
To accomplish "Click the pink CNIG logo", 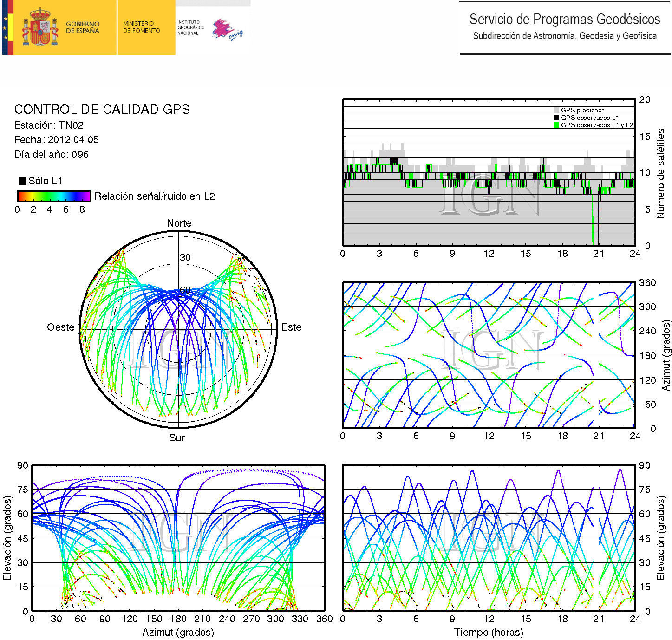I will [x=227, y=30].
